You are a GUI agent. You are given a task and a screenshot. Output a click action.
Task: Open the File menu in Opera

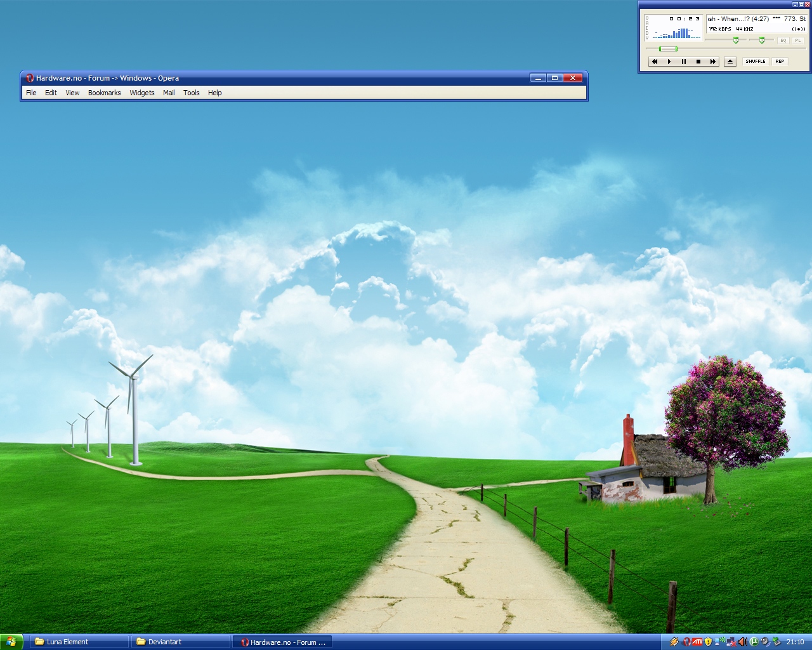click(x=31, y=93)
